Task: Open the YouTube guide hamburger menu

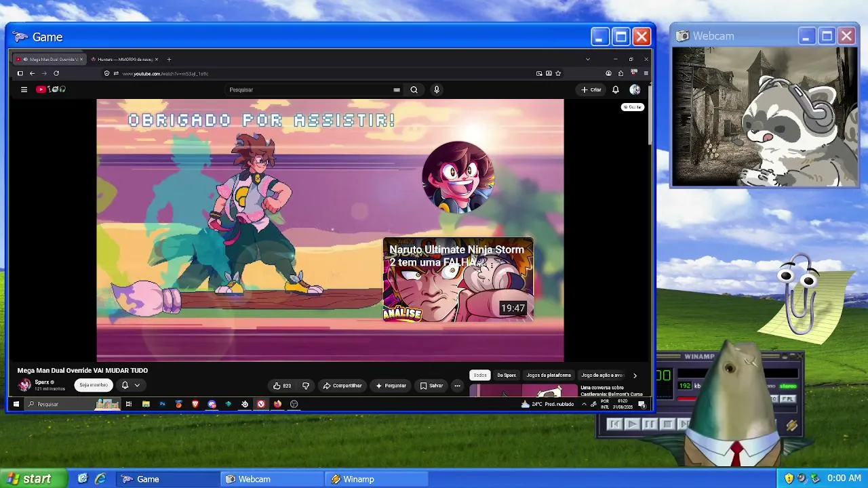Action: 24,89
